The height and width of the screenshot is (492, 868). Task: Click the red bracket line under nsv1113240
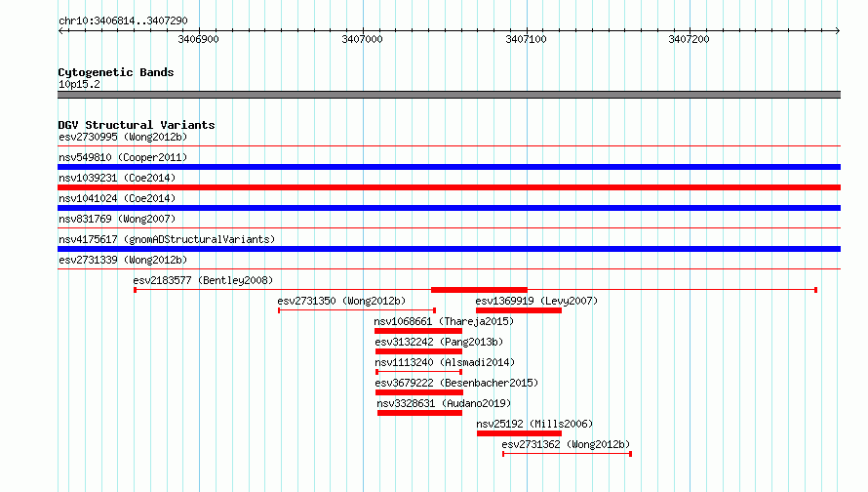[419, 372]
